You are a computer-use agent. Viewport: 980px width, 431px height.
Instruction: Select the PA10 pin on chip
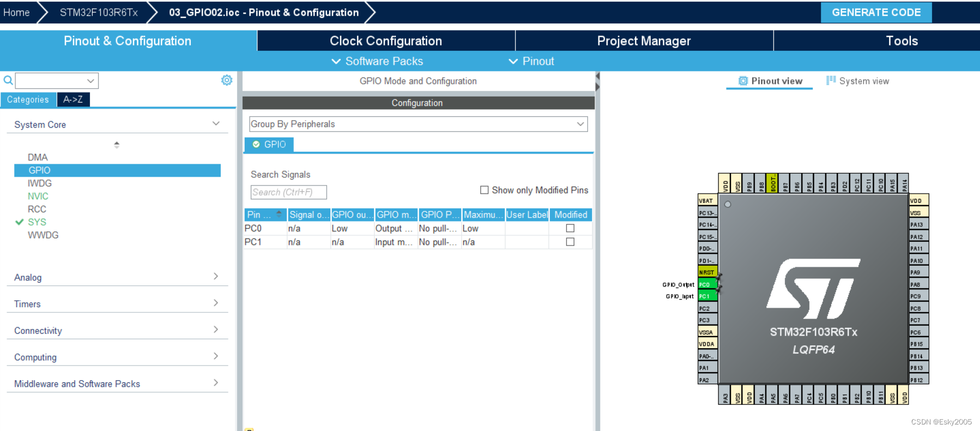(919, 260)
